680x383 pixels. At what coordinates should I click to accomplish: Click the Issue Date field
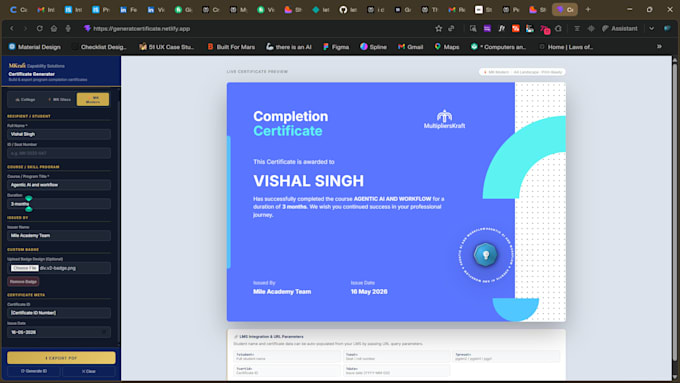click(x=59, y=332)
